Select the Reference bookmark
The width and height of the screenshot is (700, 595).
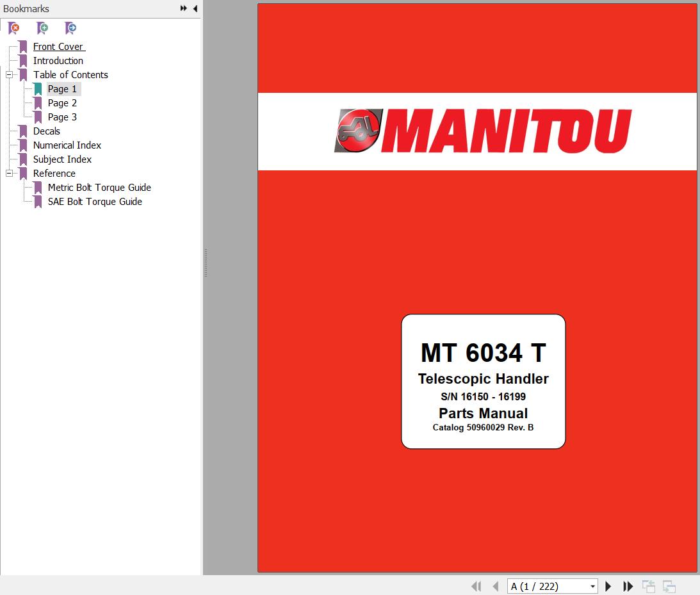click(54, 173)
